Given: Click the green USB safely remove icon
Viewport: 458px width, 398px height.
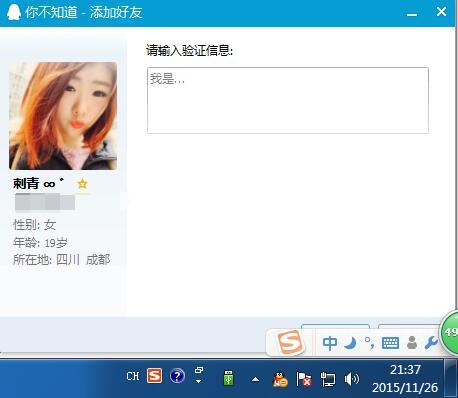Looking at the screenshot, I should [229, 378].
